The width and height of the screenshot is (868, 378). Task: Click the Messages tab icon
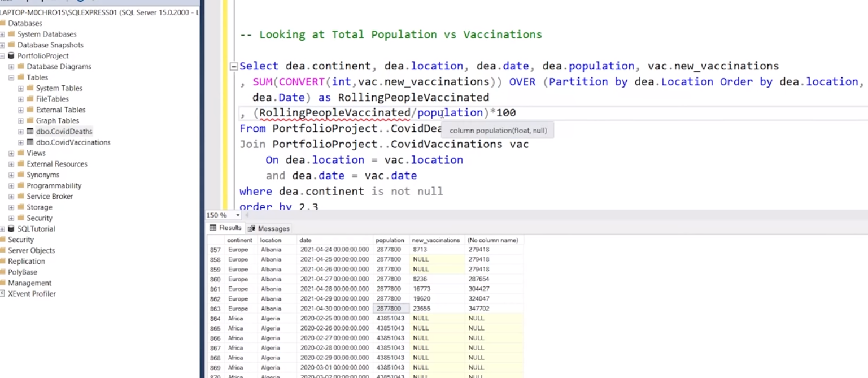click(251, 229)
